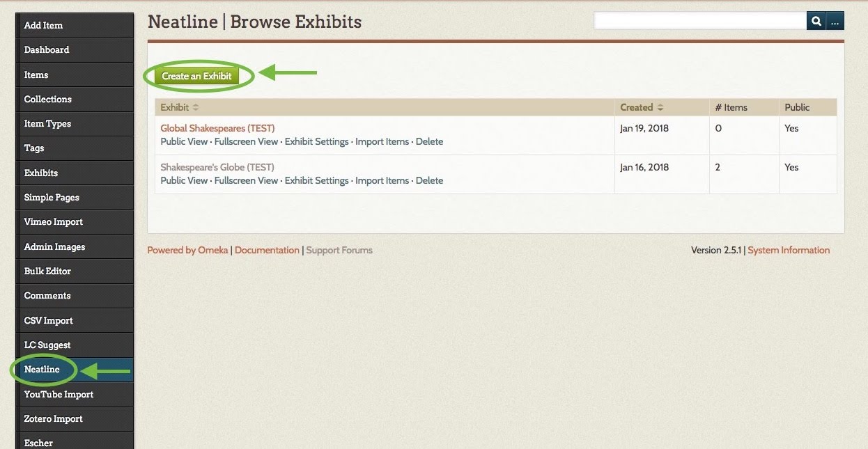The width and height of the screenshot is (868, 449).
Task: Open Shakespeare's Globe (TEST) exhibit
Action: pyautogui.click(x=217, y=167)
